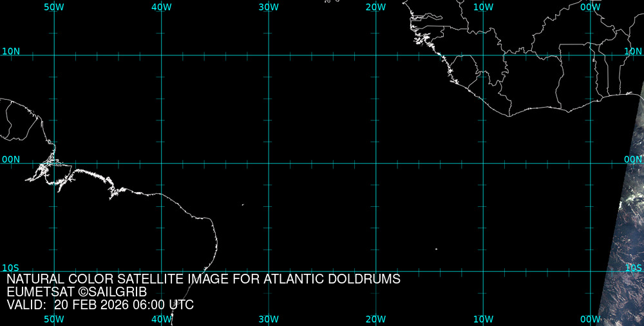Image resolution: width=644 pixels, height=326 pixels.
Task: Click the tiny island near 32W 4S
Action: click(243, 205)
